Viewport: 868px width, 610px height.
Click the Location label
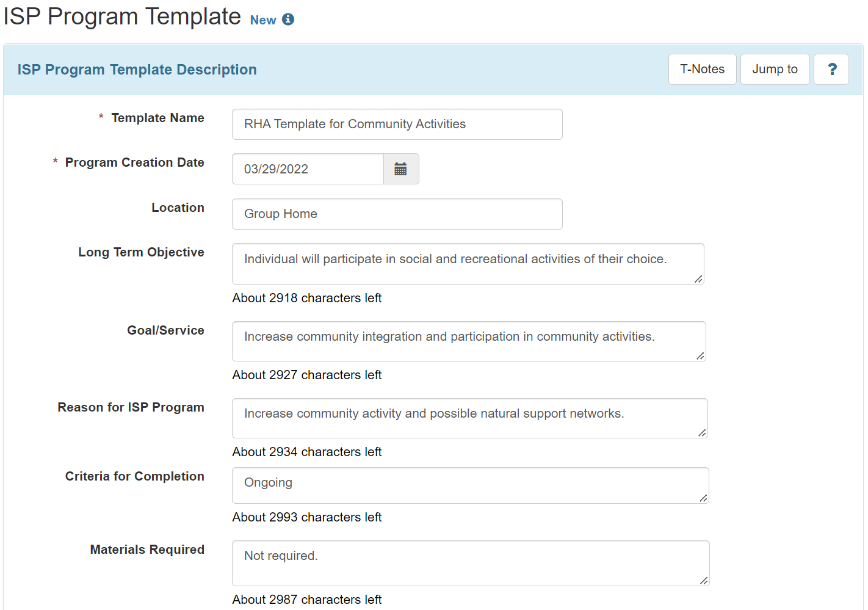(x=178, y=208)
